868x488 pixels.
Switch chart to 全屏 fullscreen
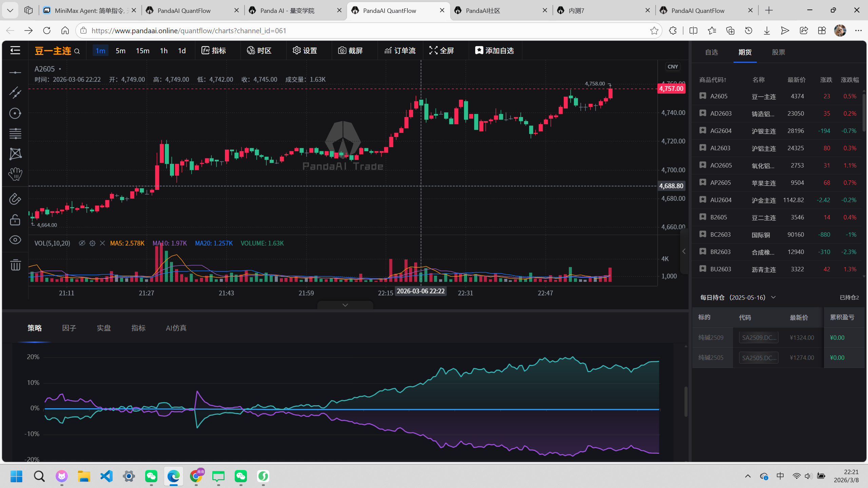pos(442,51)
